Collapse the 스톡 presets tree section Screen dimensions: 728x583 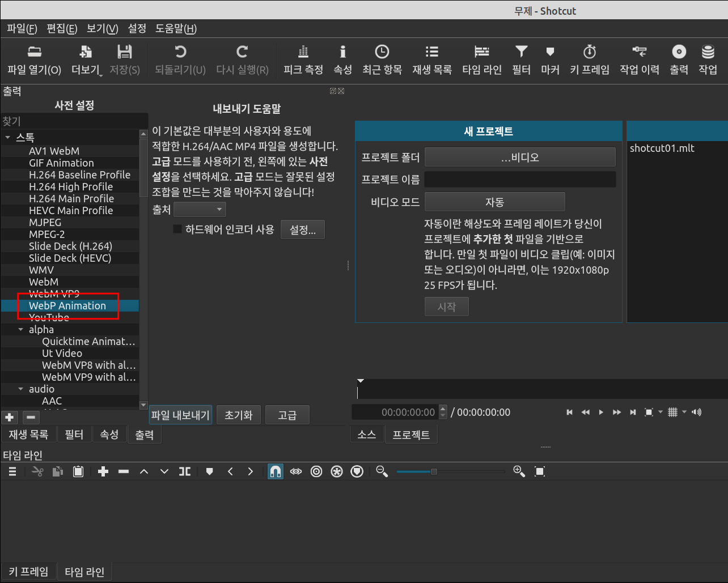(x=8, y=137)
